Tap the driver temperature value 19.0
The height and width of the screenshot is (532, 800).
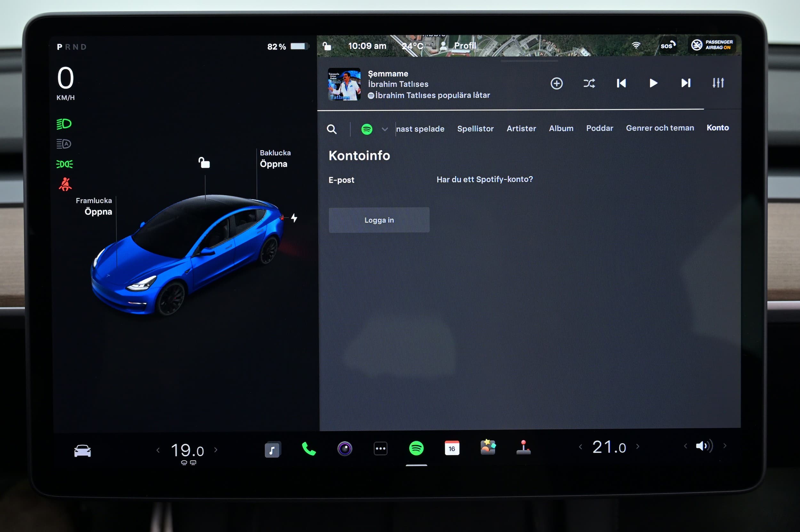pos(187,450)
